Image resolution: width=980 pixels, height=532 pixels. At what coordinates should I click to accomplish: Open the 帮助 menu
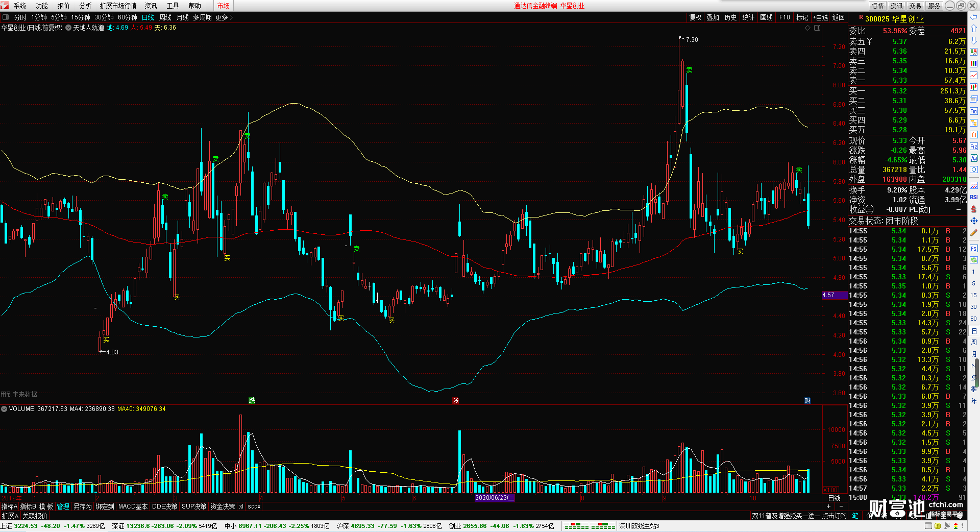tap(194, 6)
